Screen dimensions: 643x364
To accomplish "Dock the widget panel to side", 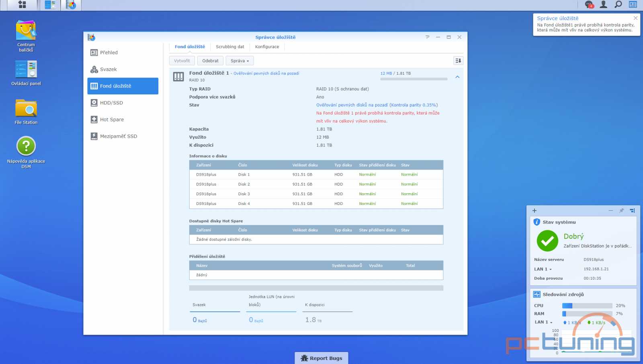I will click(632, 211).
